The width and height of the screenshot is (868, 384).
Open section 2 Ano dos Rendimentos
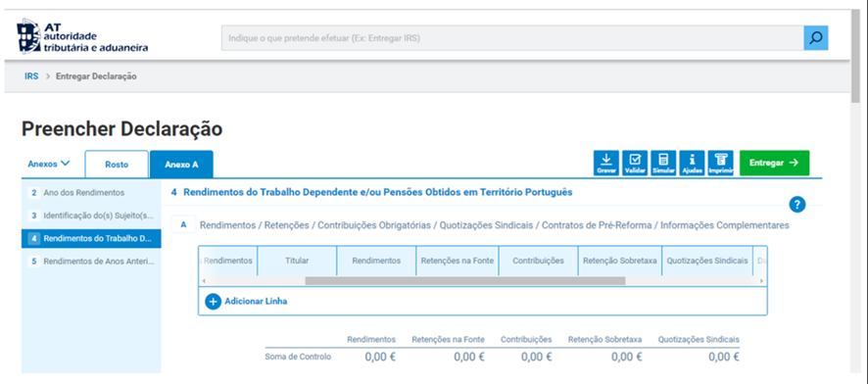coord(91,193)
